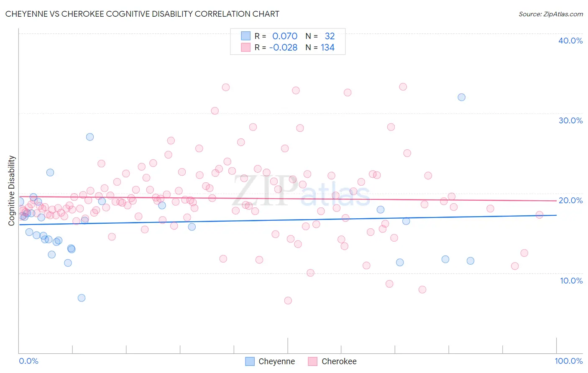The image size is (588, 373).
Task: Click the chart title text
Action: (142, 14)
